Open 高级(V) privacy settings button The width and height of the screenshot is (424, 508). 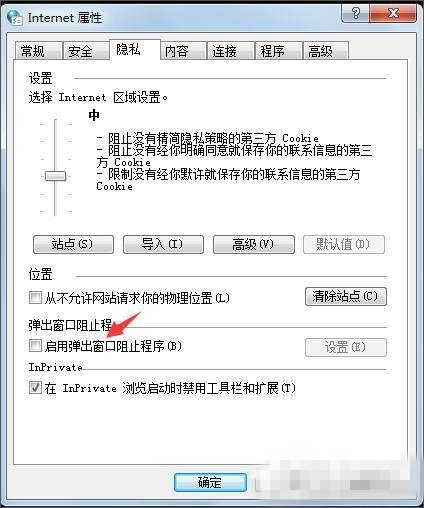pos(254,244)
